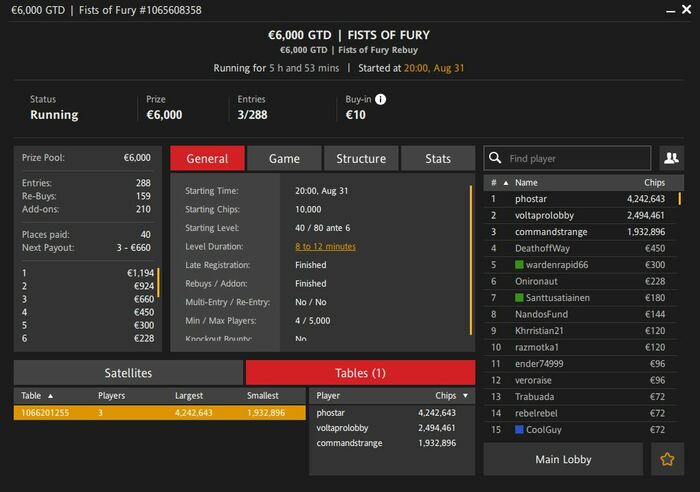Select table row 1066201255
Viewport: 700px width, 492px height.
click(159, 413)
